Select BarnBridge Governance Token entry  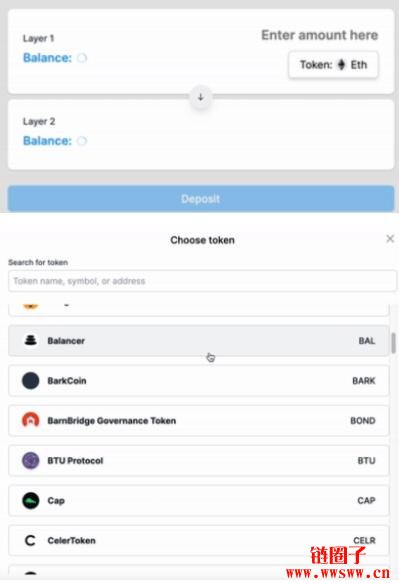point(199,421)
